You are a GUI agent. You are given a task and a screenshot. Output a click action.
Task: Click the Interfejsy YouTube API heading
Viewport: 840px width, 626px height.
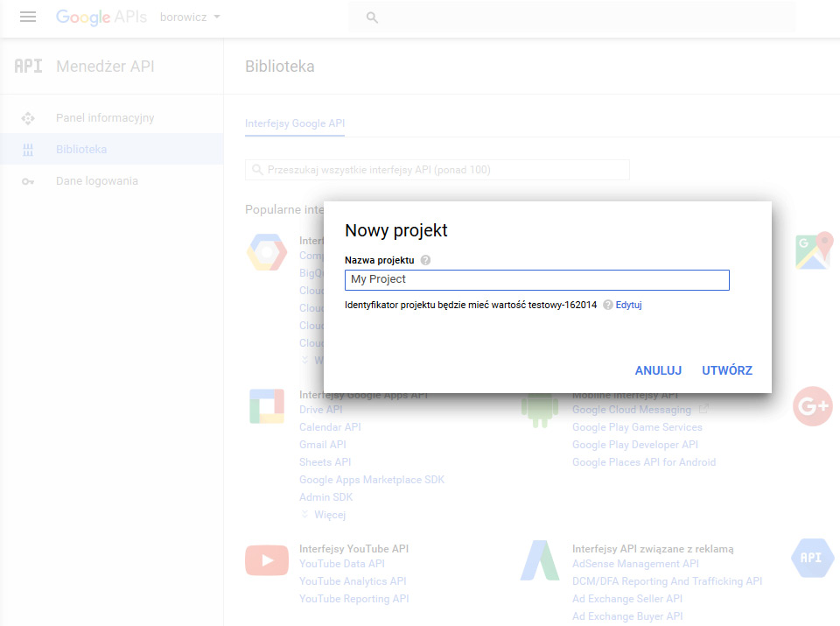point(353,549)
